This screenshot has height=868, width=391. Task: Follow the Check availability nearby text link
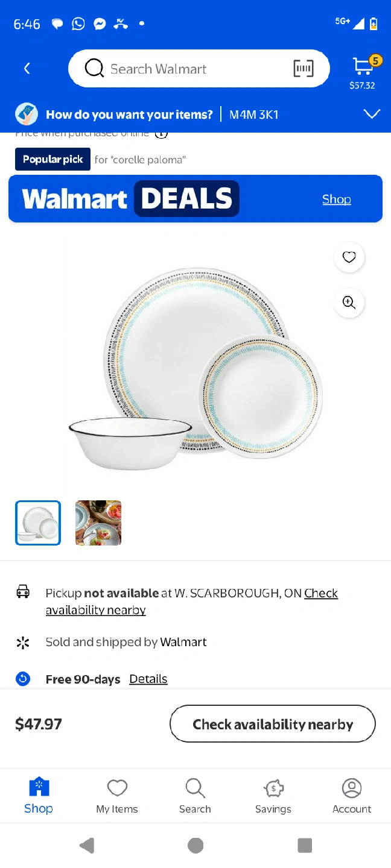click(192, 602)
